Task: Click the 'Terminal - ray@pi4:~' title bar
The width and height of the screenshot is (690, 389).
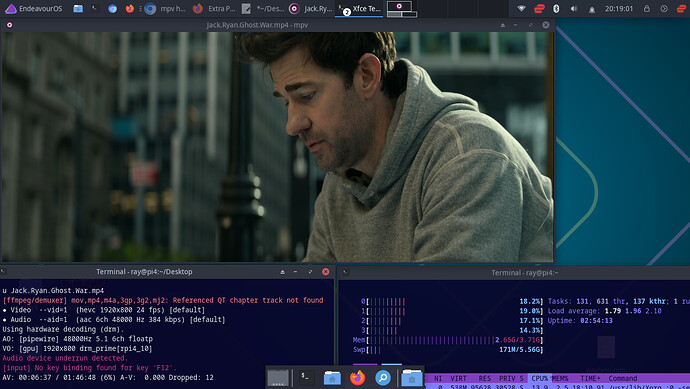Action: pyautogui.click(x=525, y=273)
